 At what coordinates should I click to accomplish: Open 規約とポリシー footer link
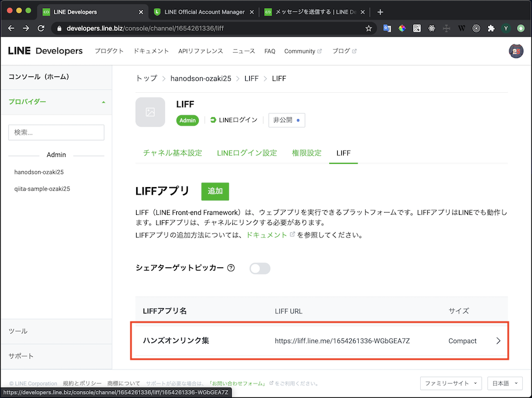pos(82,384)
